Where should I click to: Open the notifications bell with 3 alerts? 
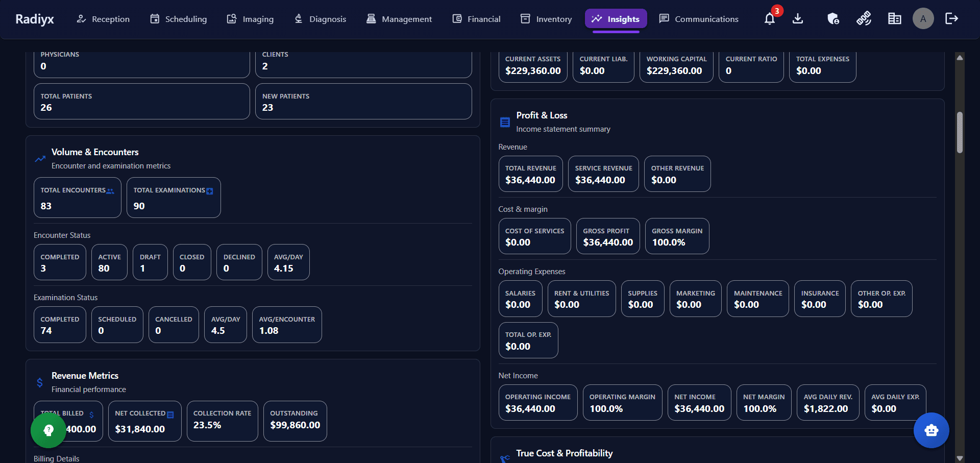770,19
